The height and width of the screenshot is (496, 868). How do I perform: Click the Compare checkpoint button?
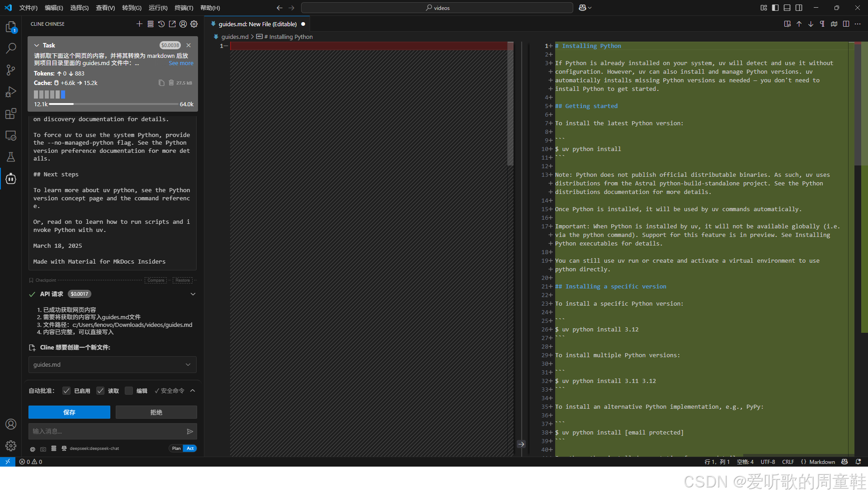tap(156, 280)
